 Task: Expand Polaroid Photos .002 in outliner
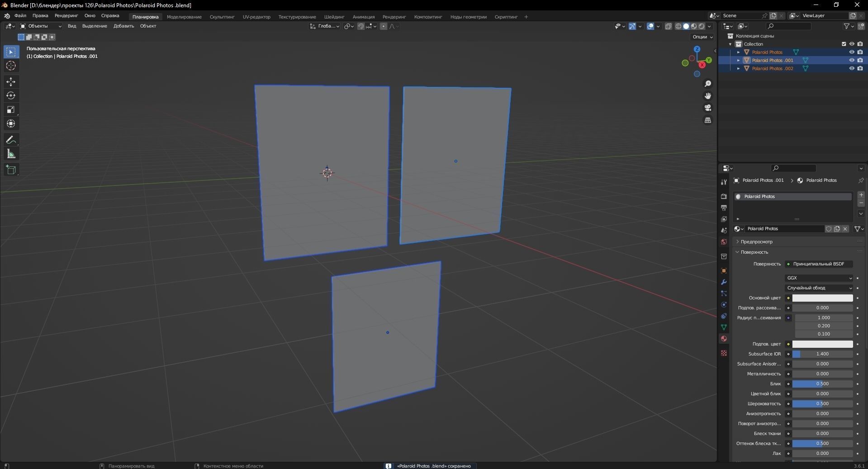click(739, 68)
